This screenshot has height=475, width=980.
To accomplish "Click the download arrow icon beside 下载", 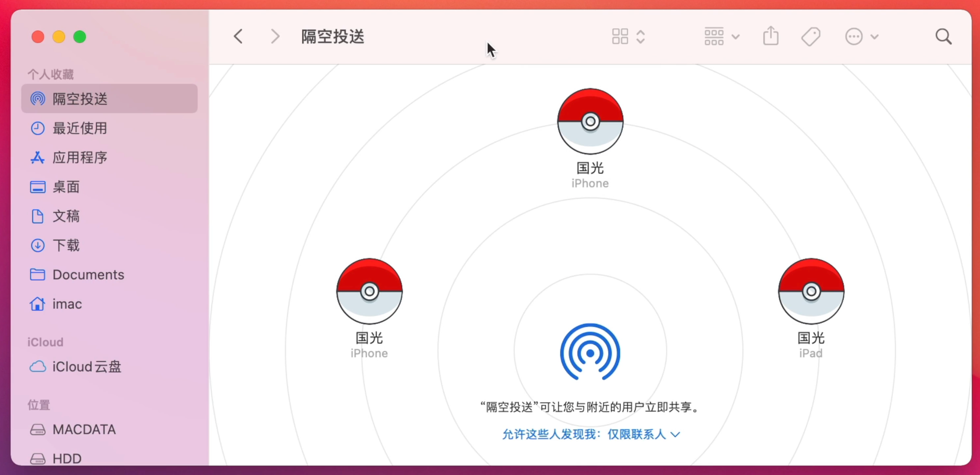I will click(37, 245).
